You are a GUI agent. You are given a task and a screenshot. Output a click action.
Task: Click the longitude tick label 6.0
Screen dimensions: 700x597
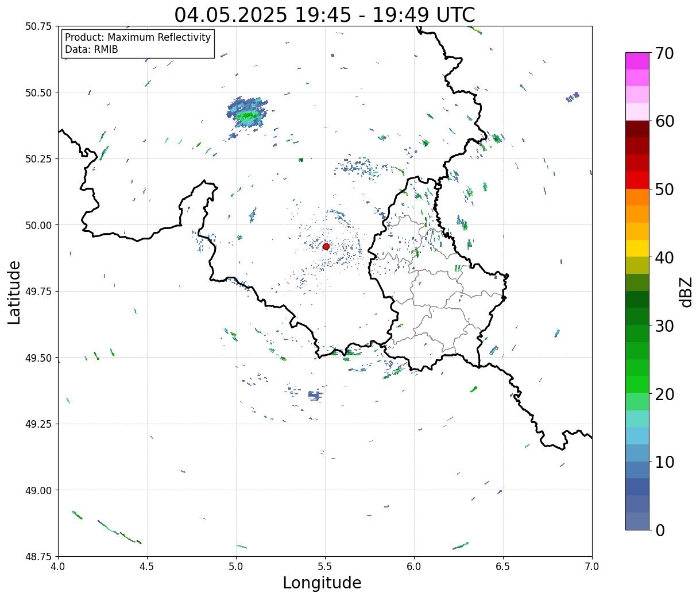414,567
